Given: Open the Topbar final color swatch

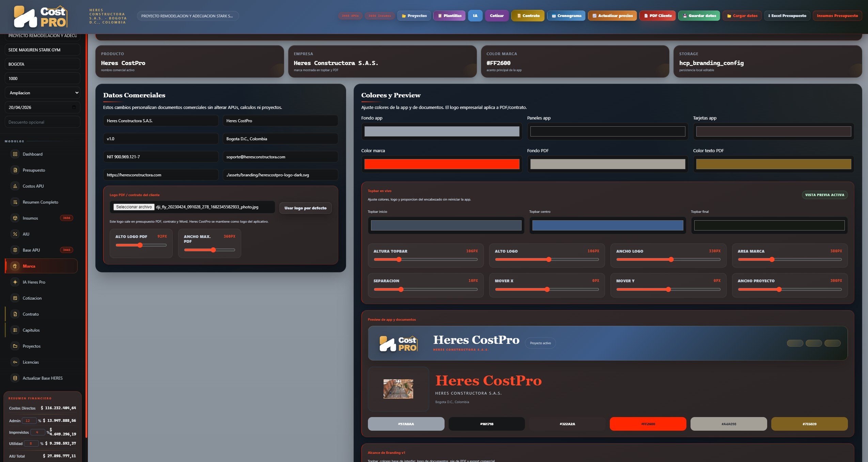Looking at the screenshot, I should [x=769, y=225].
